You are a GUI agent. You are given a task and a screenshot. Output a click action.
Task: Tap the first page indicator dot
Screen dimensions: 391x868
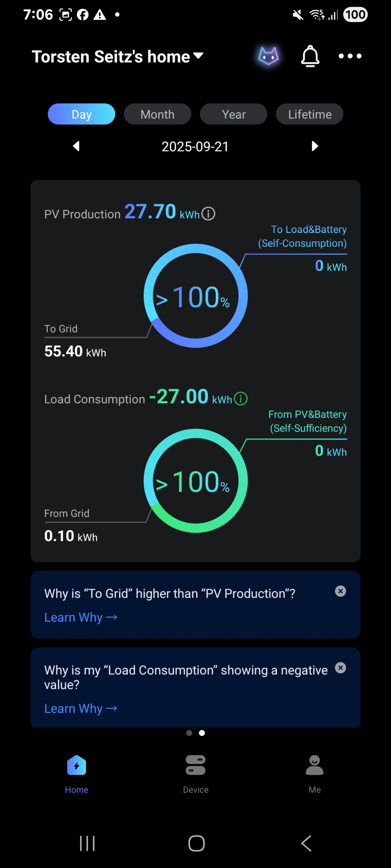tap(189, 733)
